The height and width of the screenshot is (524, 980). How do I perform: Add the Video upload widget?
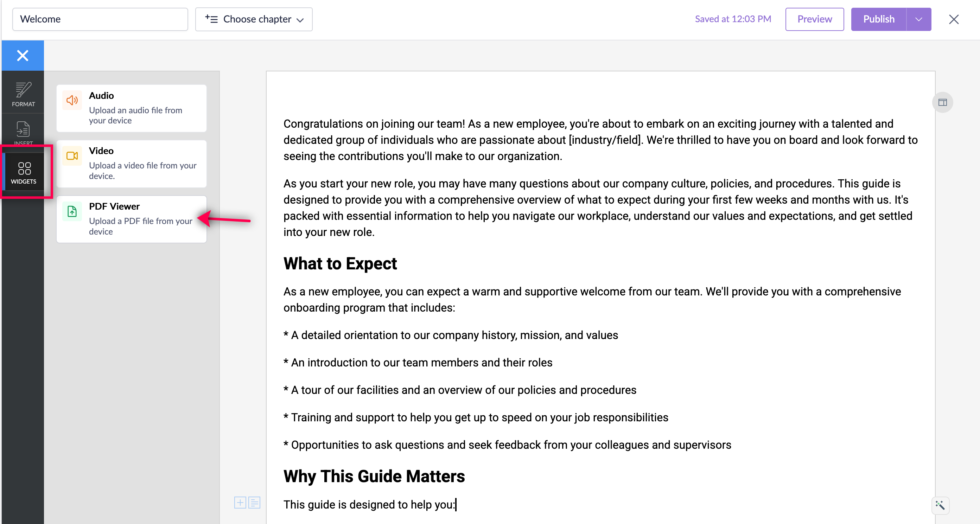pos(131,164)
